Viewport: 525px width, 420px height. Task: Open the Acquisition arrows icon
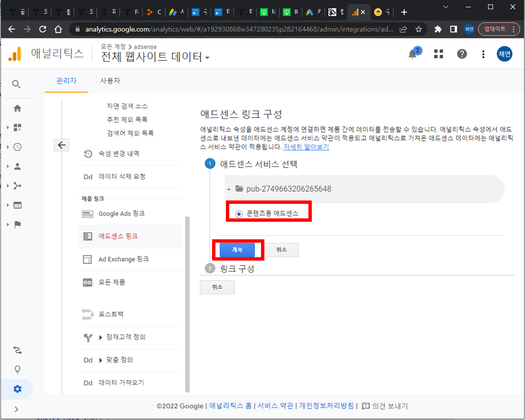pos(17,186)
